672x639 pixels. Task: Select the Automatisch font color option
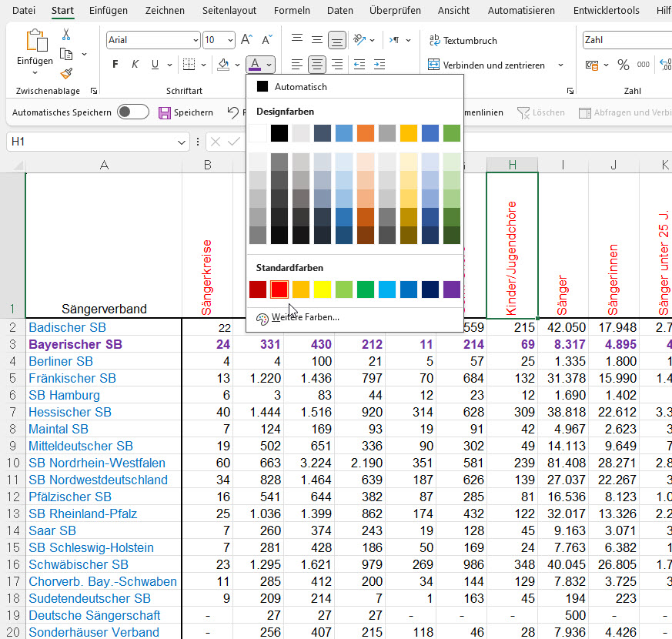[x=300, y=87]
